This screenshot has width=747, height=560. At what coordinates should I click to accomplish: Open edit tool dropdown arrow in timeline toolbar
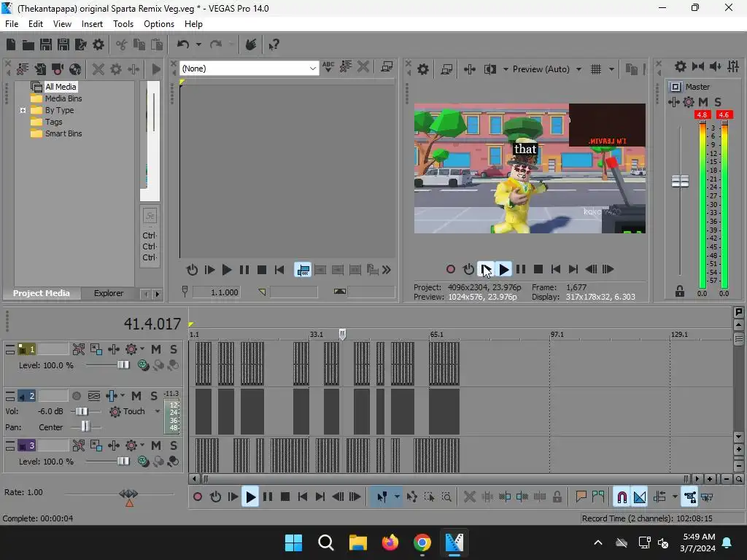(396, 497)
